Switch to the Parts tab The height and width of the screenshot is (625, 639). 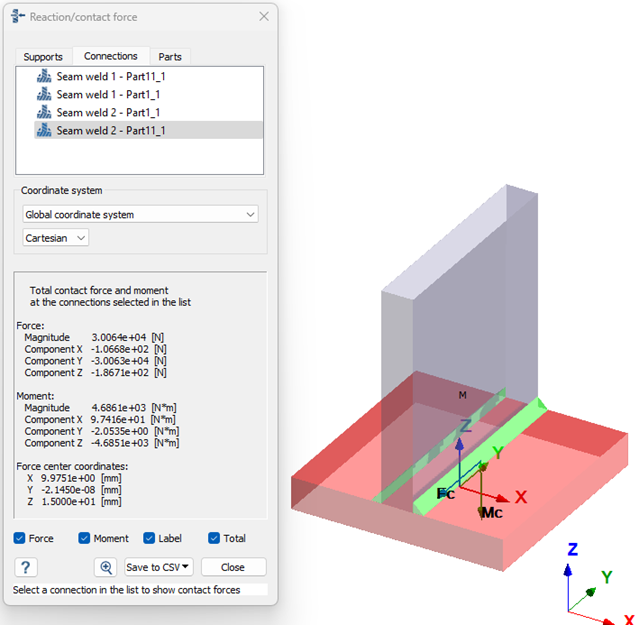click(x=170, y=57)
